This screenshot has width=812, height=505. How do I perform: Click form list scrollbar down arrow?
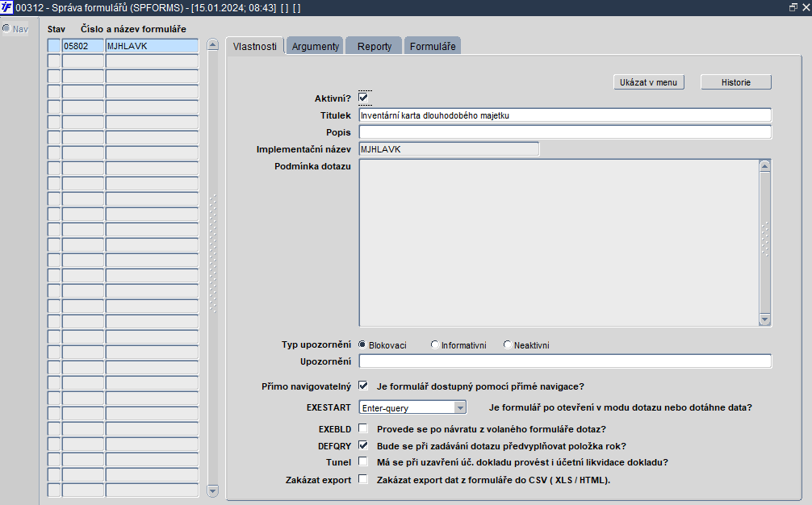pyautogui.click(x=213, y=490)
